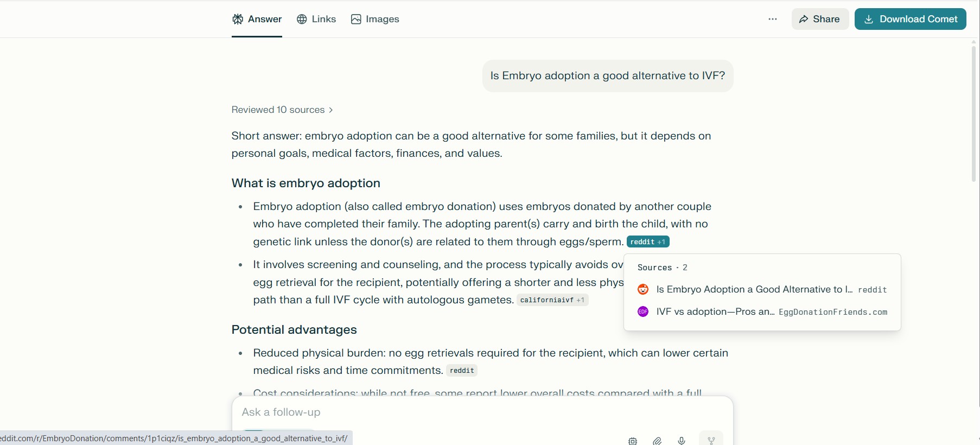Download Comet using the top-right button
The width and height of the screenshot is (980, 445).
(x=910, y=19)
